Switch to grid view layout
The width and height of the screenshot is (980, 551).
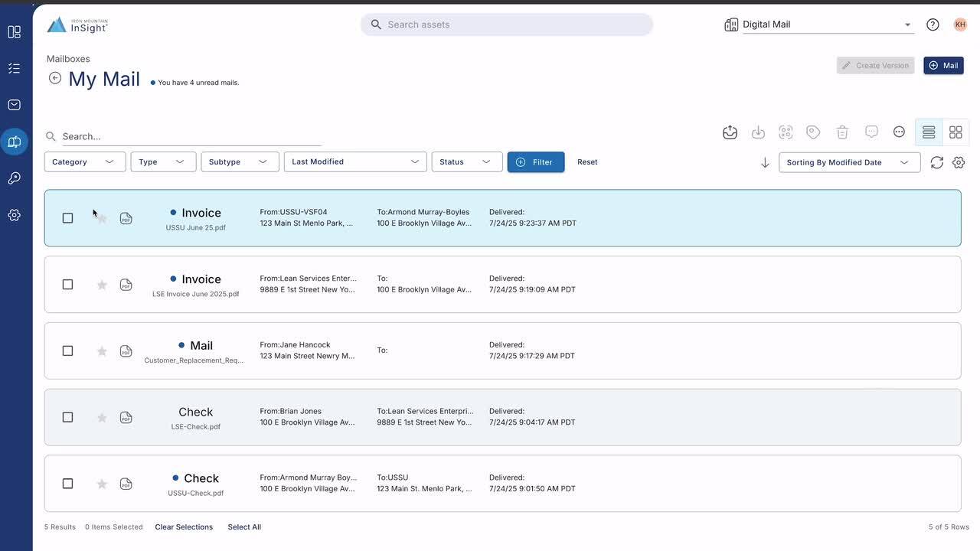click(x=955, y=132)
